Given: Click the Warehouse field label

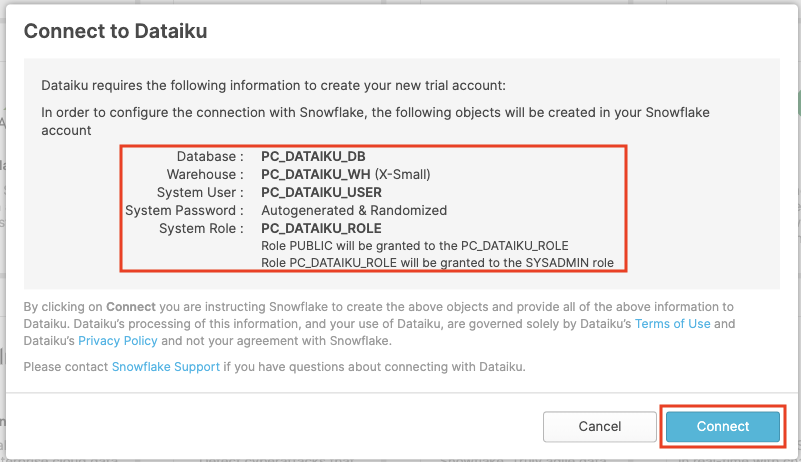Looking at the screenshot, I should (205, 175).
